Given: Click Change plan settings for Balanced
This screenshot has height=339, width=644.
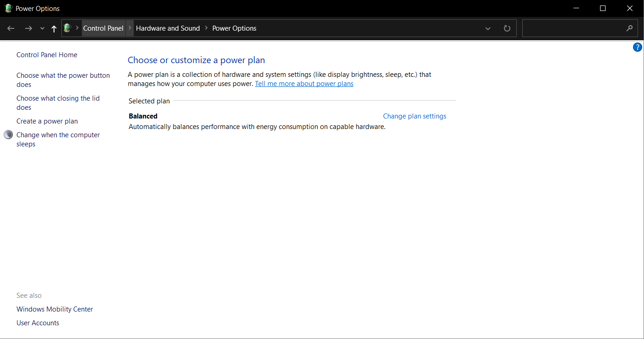Looking at the screenshot, I should point(415,116).
